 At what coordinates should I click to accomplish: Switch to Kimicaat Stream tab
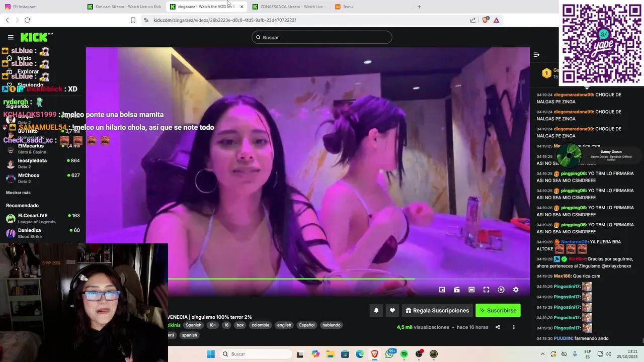pyautogui.click(x=124, y=7)
